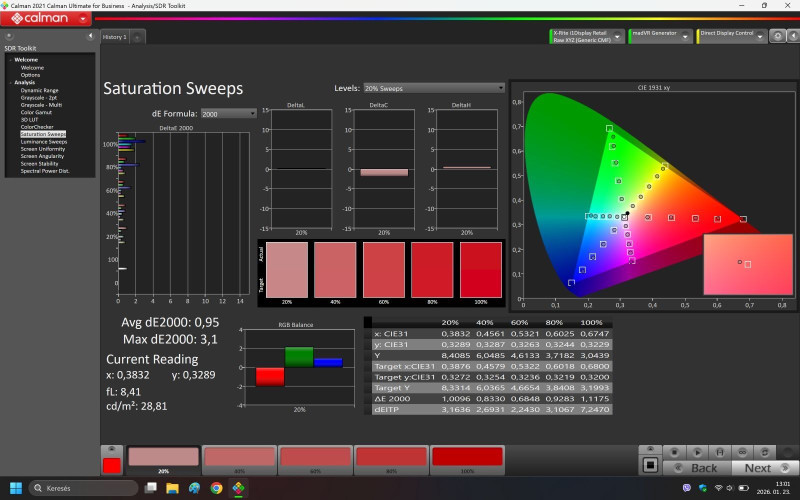Switch to the History 1 tab
The width and height of the screenshot is (800, 500).
[x=114, y=37]
